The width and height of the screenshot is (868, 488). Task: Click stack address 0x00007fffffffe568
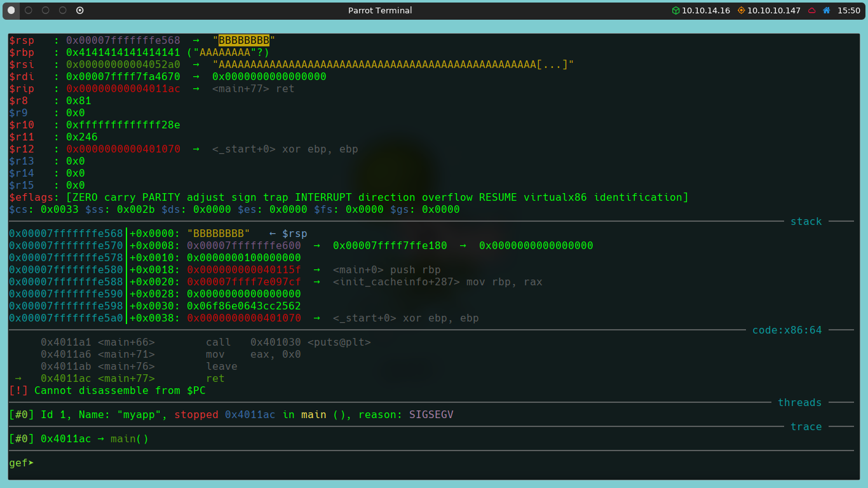point(66,234)
